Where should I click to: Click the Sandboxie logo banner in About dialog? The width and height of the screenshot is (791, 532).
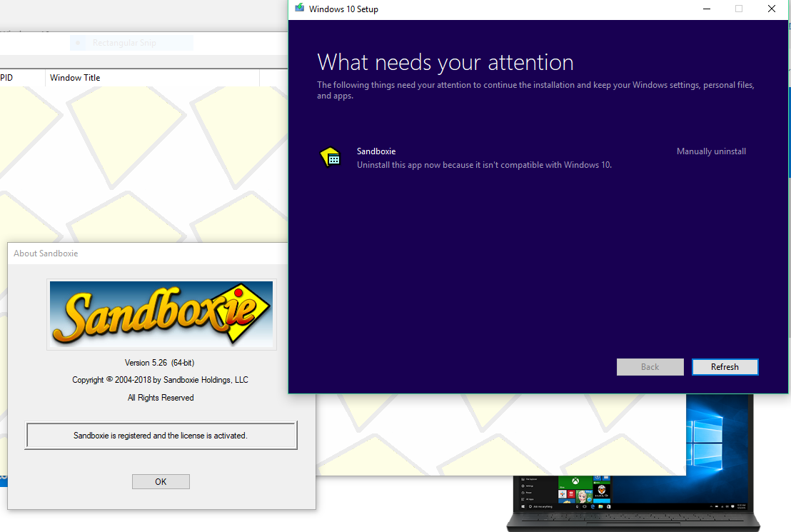pyautogui.click(x=161, y=314)
